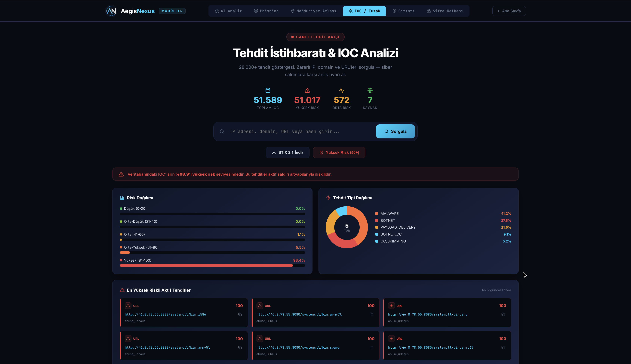The width and height of the screenshot is (631, 364).
Task: Click the warning icon on bin.sparc card
Action: click(x=260, y=338)
